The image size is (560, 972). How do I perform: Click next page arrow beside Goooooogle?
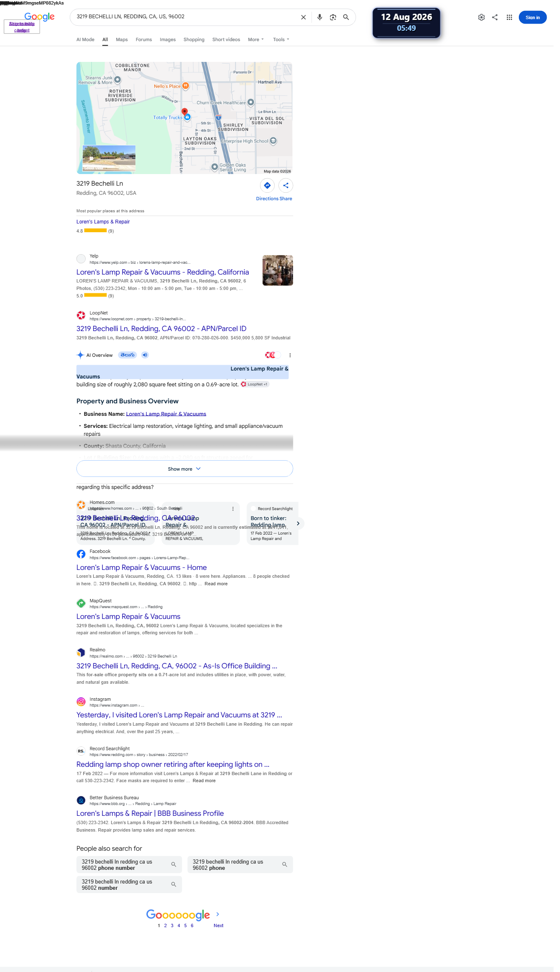(x=218, y=914)
